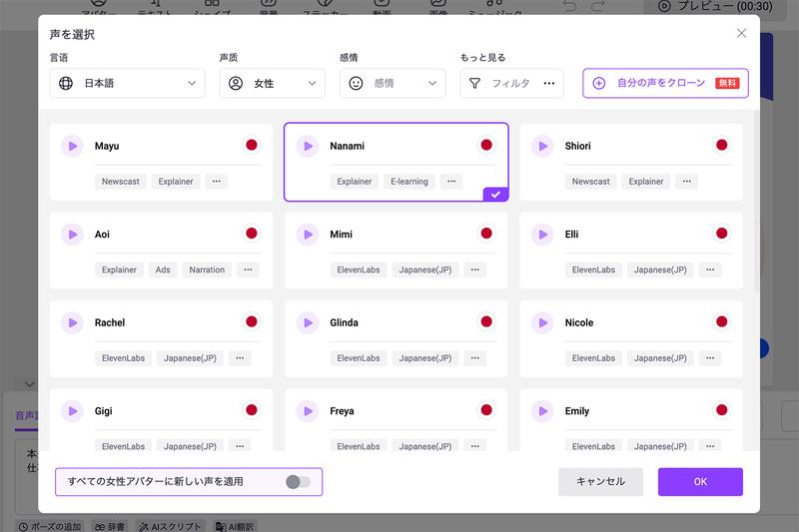This screenshot has width=799, height=532.
Task: Open the 言語 language dropdown
Action: coord(127,84)
